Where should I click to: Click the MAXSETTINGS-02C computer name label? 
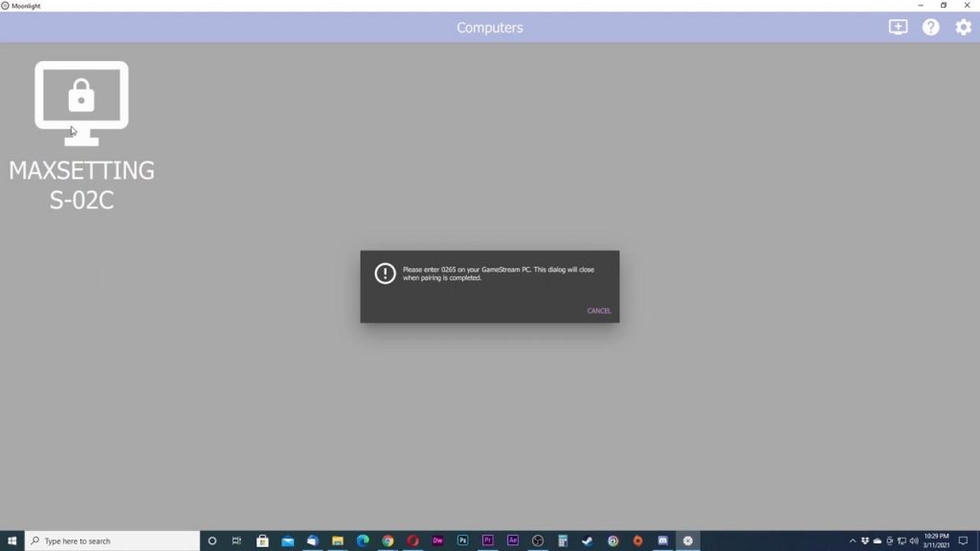81,185
